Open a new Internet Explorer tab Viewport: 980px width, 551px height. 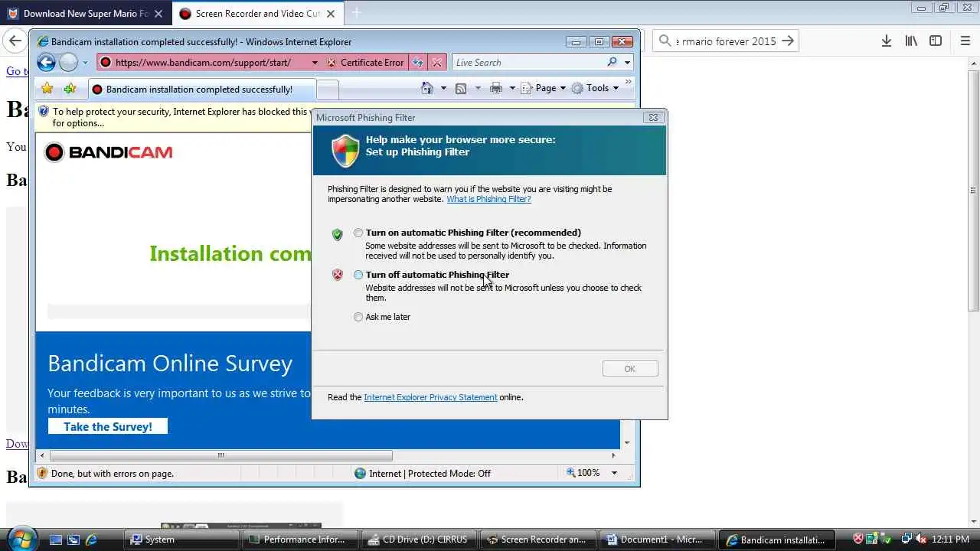(x=328, y=90)
